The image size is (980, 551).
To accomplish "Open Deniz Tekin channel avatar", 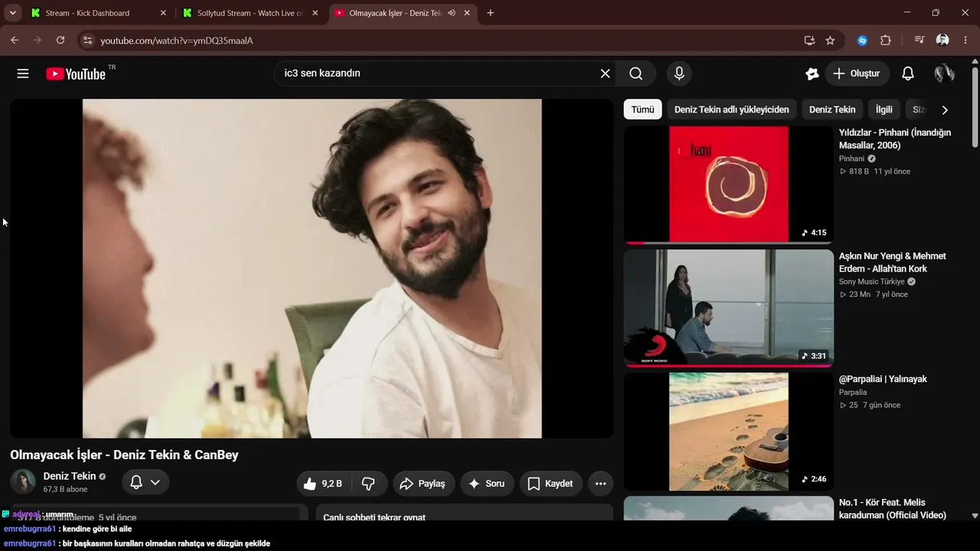I will (23, 482).
